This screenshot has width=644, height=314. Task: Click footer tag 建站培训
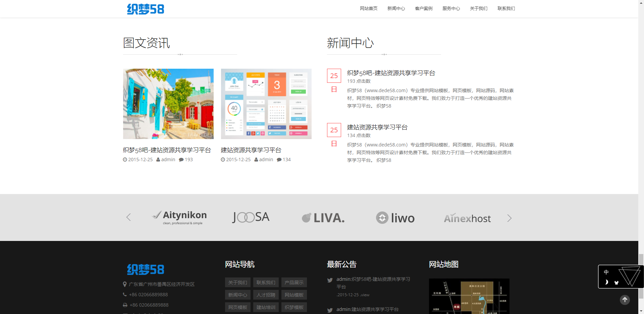pyautogui.click(x=266, y=307)
